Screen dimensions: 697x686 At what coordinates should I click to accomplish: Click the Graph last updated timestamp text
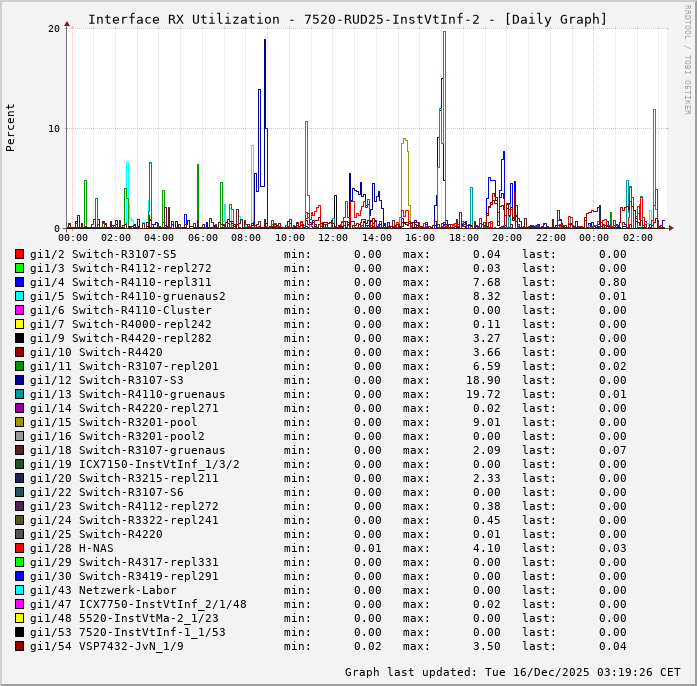pyautogui.click(x=512, y=672)
